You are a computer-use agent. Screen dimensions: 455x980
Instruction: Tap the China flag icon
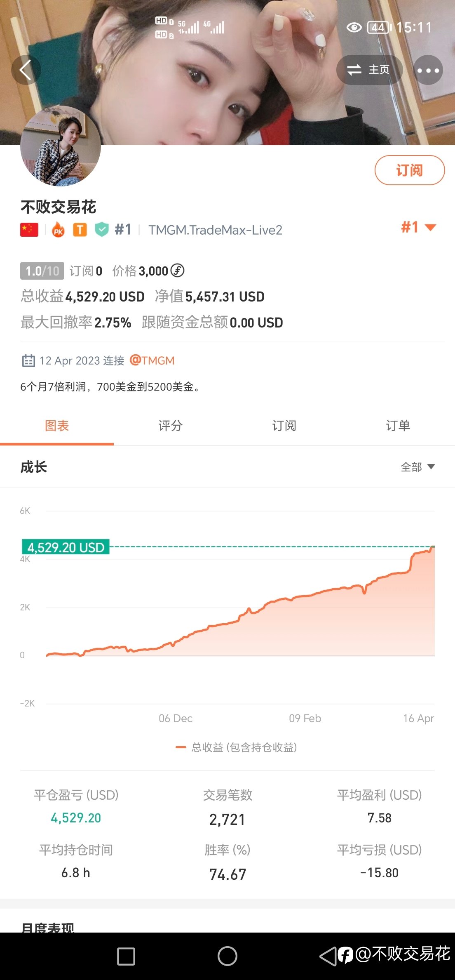point(29,230)
